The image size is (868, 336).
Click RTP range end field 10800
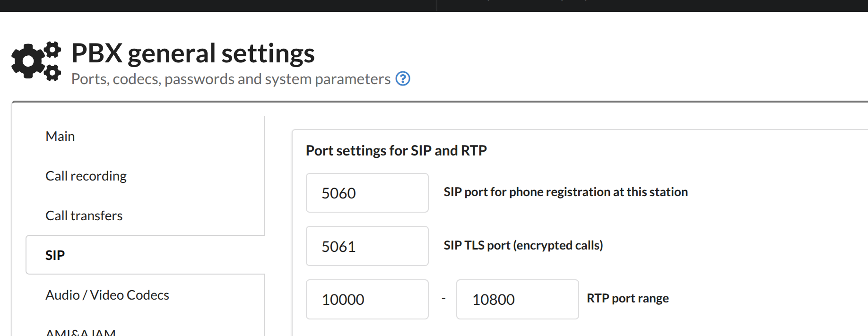pos(517,299)
